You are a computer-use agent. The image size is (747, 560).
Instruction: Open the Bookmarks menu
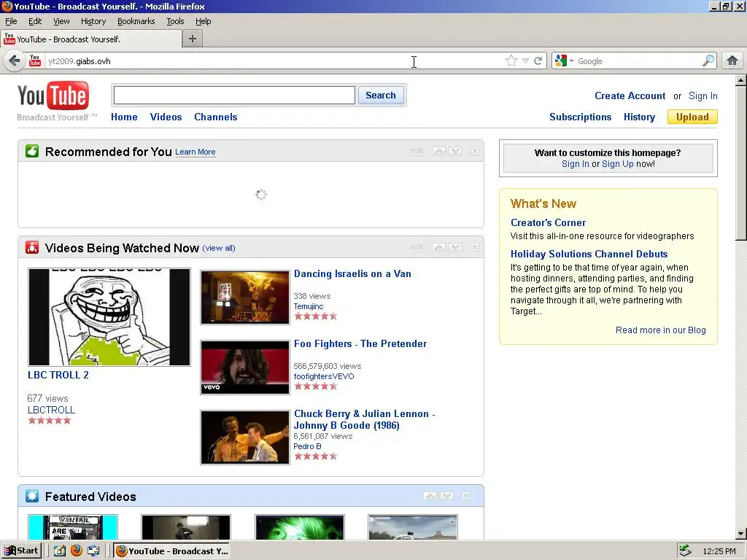[136, 21]
